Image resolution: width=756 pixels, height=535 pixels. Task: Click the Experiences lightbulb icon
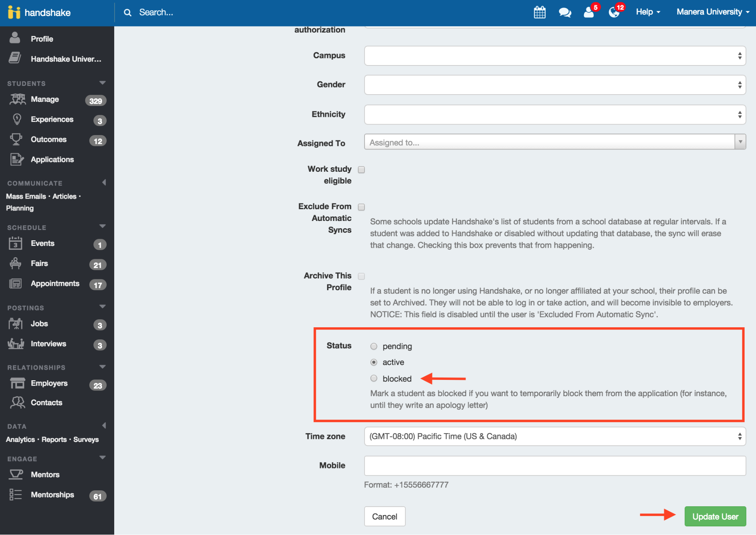point(17,119)
